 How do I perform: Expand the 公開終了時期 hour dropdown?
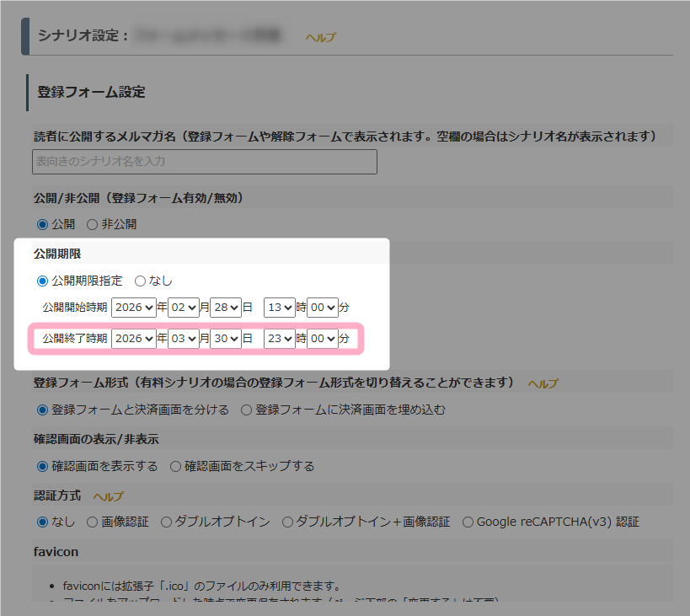pyautogui.click(x=279, y=339)
